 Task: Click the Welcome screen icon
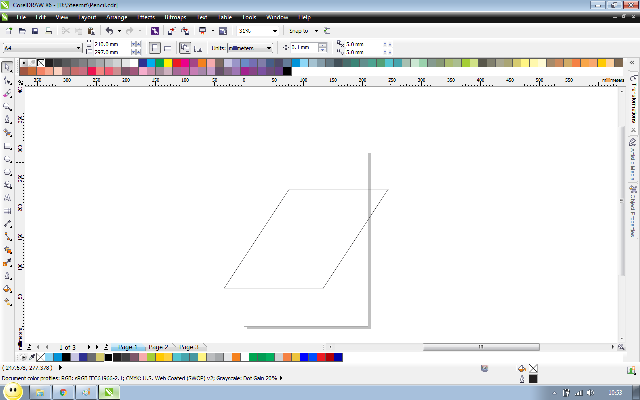(223, 31)
